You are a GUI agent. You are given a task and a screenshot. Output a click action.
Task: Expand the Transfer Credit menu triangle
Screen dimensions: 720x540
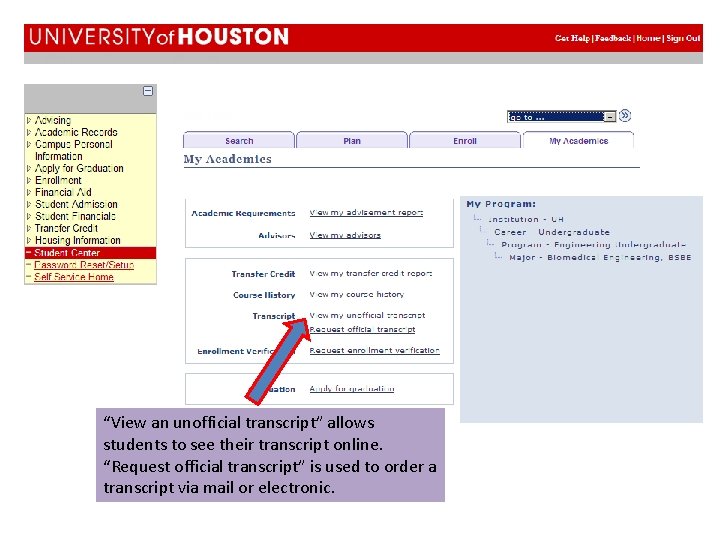(29, 228)
